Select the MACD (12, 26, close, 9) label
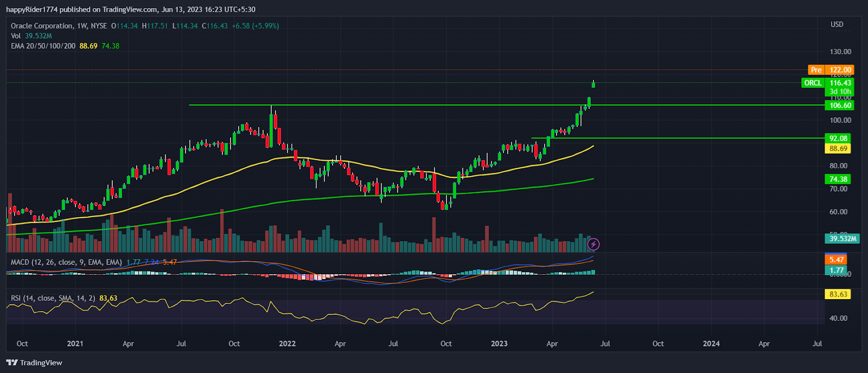This screenshot has height=373, width=868. tap(66, 262)
